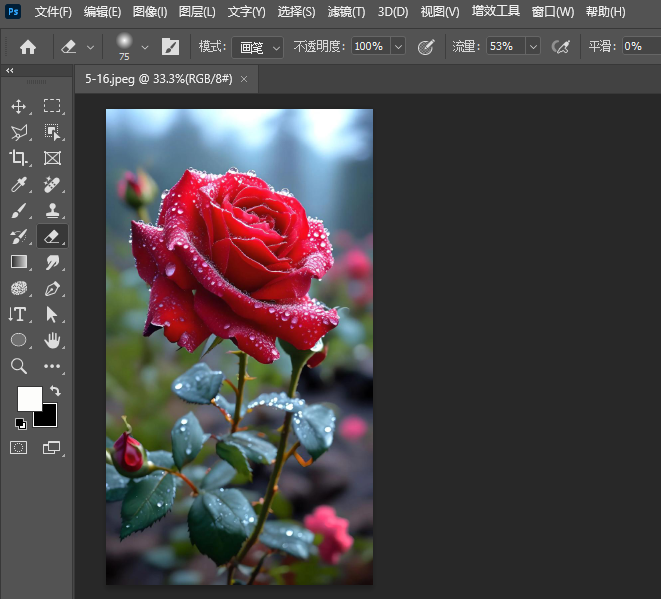Image resolution: width=661 pixels, height=599 pixels.
Task: Open the 3D(D) menu
Action: pyautogui.click(x=393, y=12)
